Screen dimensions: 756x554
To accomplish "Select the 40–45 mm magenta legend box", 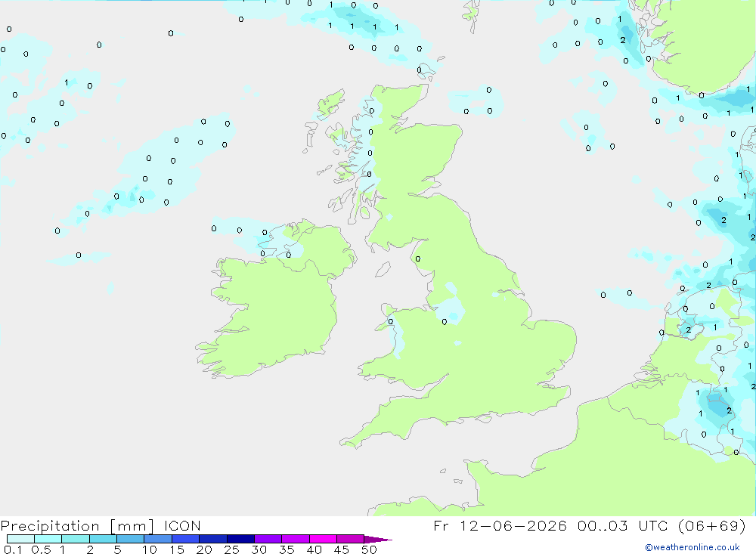I will 323,539.
